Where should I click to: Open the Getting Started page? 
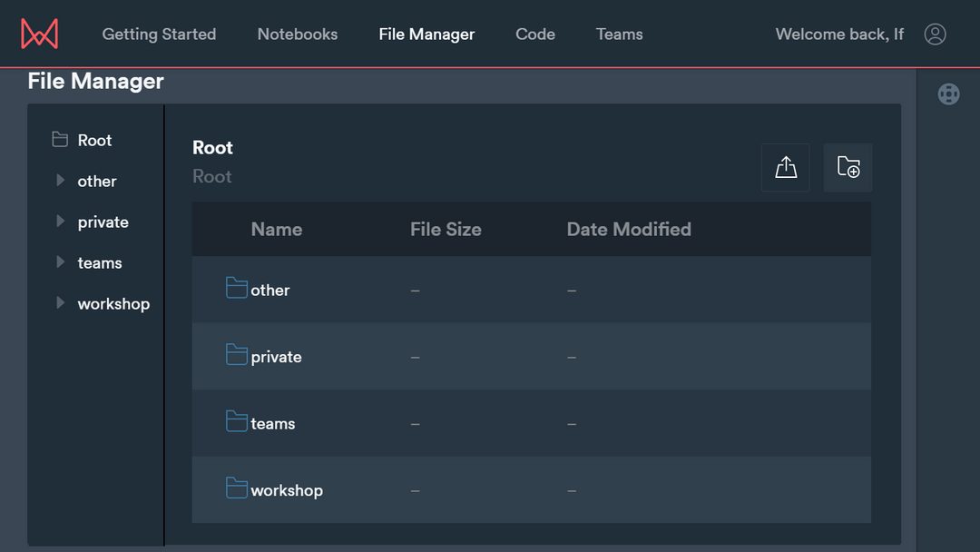coord(159,34)
